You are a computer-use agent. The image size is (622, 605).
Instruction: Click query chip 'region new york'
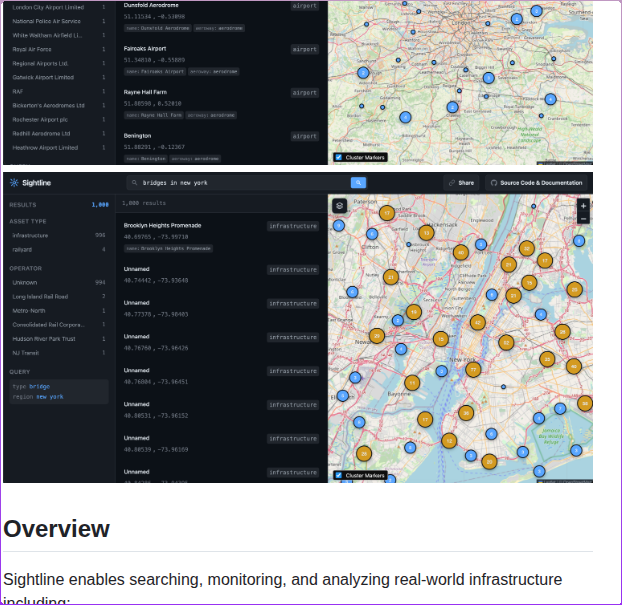coord(38,397)
